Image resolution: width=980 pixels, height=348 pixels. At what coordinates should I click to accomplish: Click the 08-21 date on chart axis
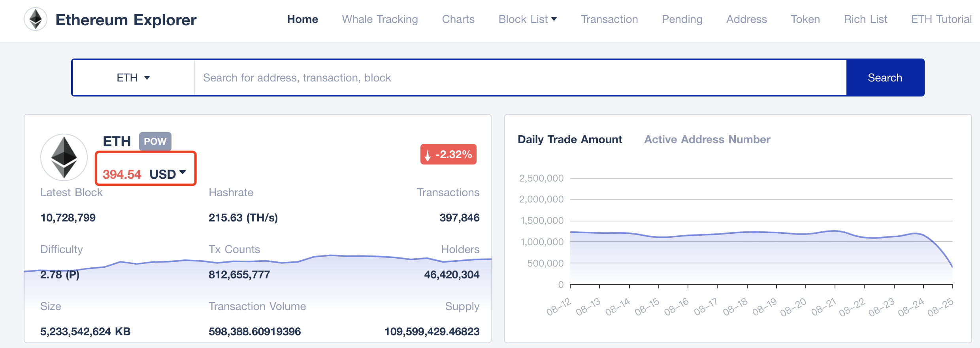click(824, 307)
